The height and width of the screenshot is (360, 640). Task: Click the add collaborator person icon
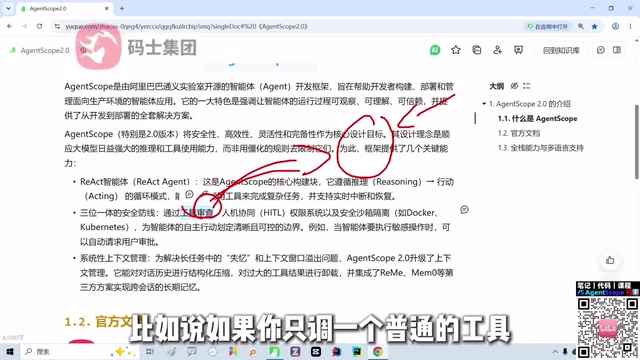tap(497, 50)
